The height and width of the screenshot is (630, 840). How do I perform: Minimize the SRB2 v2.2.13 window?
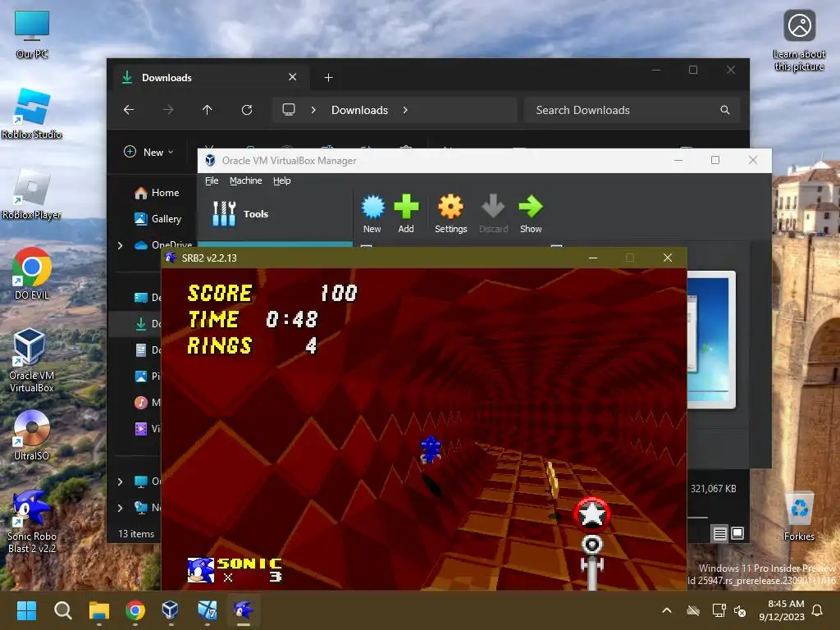coord(593,258)
